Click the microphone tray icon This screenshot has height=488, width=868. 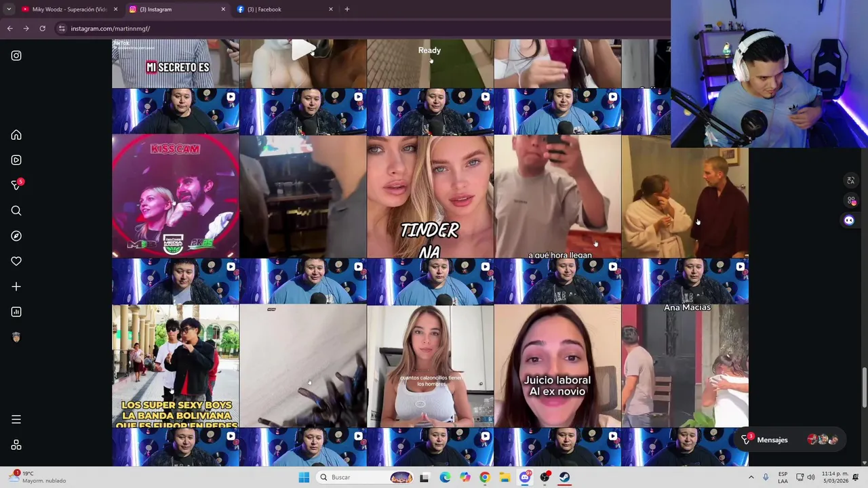coord(766,477)
